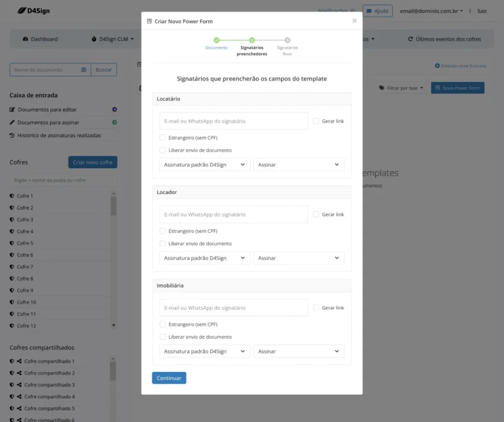This screenshot has height=422, width=504.
Task: Click the shield icon next to Cofre 1
Action: (12, 196)
